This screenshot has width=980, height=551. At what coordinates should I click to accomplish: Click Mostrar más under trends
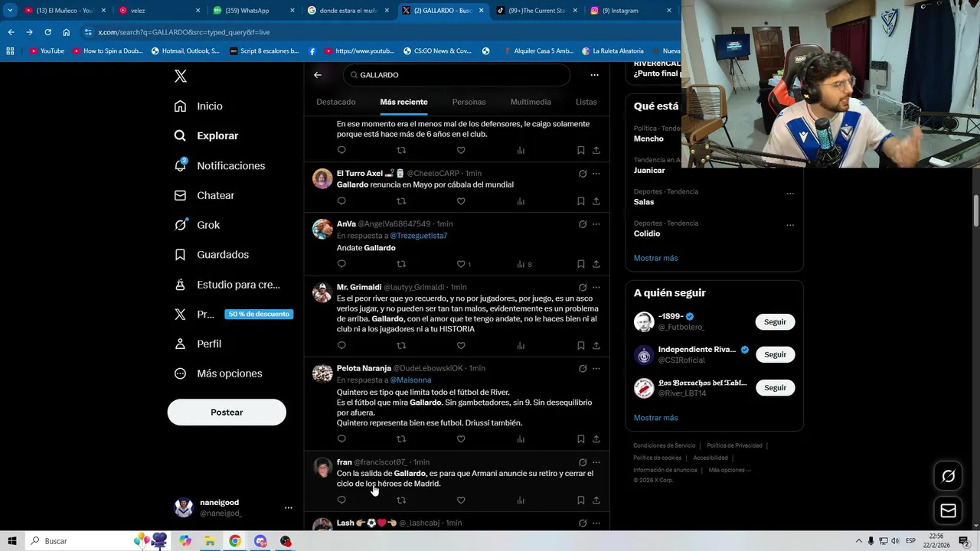[x=655, y=258]
